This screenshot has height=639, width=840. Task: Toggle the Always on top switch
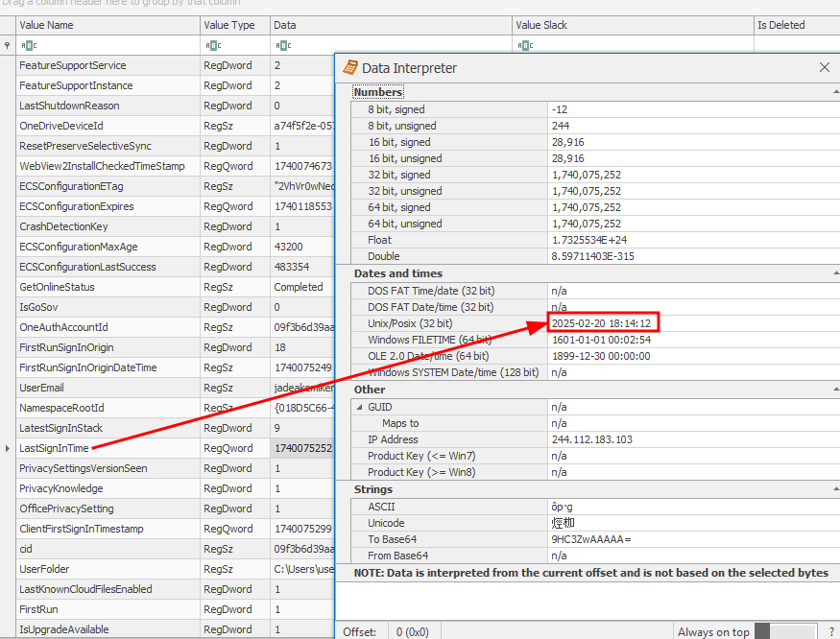tap(785, 631)
